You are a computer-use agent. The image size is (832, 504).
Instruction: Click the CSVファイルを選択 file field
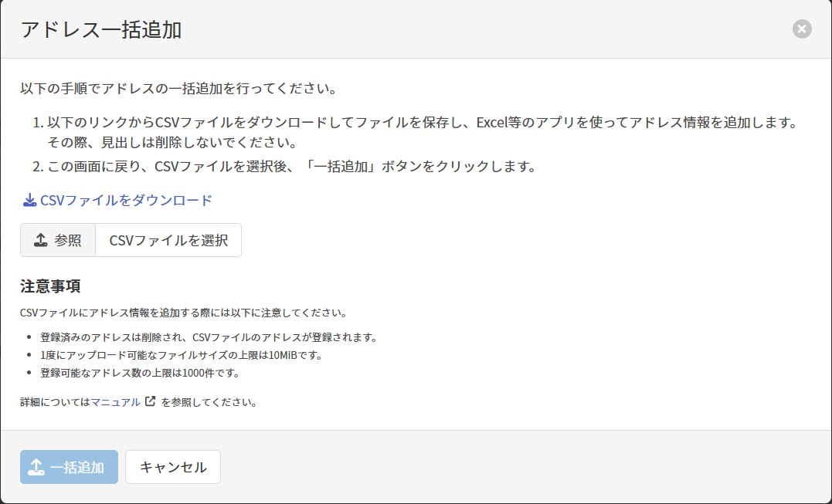pyautogui.click(x=168, y=240)
